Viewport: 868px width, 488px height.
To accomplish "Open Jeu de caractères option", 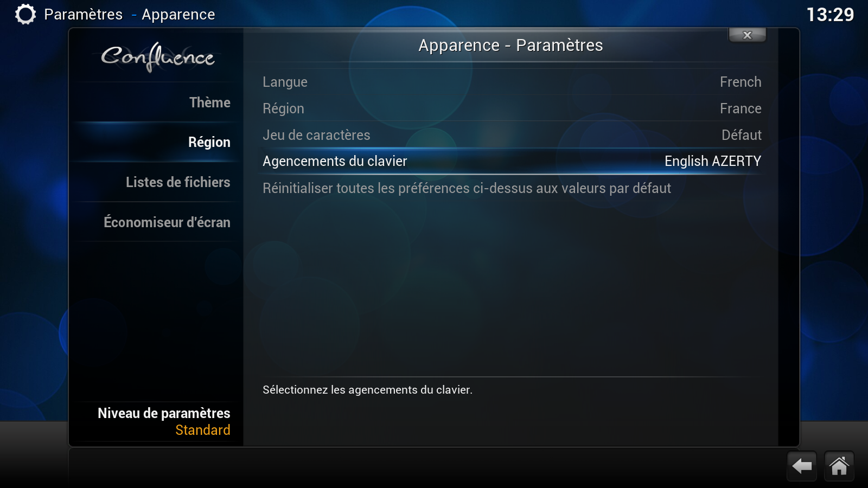I will click(512, 135).
